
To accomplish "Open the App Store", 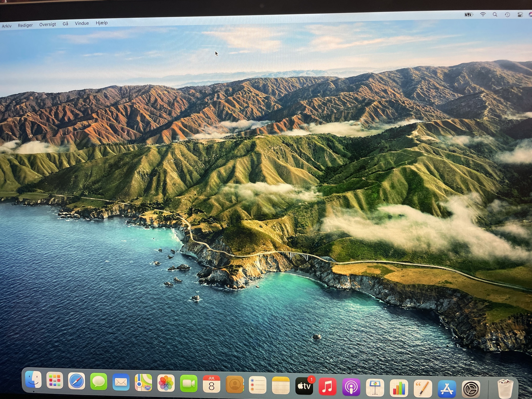I will [x=447, y=389].
